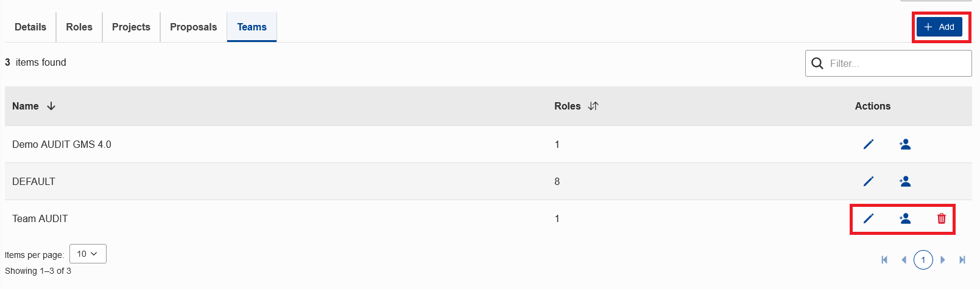Open the Proposals tab
Image resolution: width=980 pixels, height=289 pixels.
click(194, 27)
